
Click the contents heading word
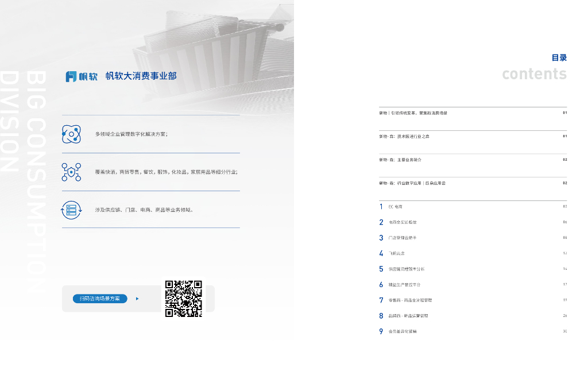coord(535,74)
